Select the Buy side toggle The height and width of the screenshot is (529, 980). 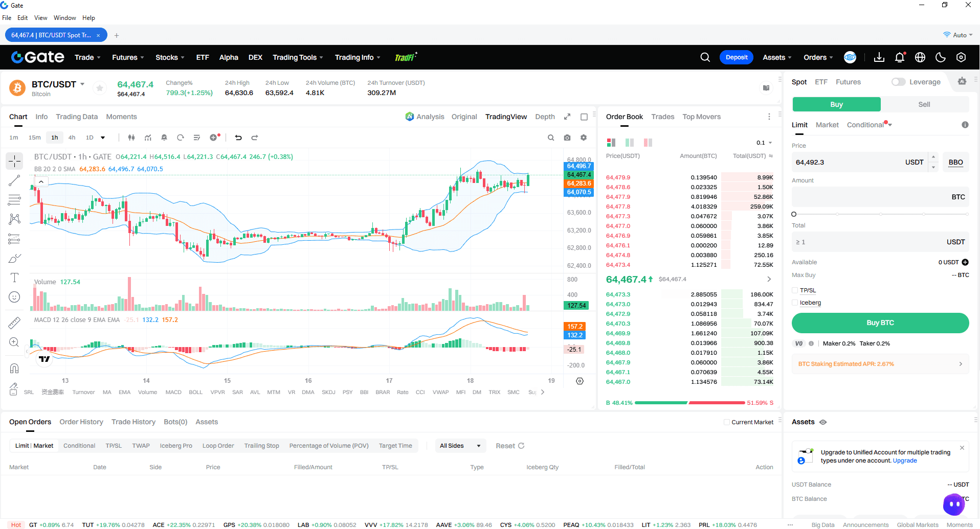click(836, 104)
